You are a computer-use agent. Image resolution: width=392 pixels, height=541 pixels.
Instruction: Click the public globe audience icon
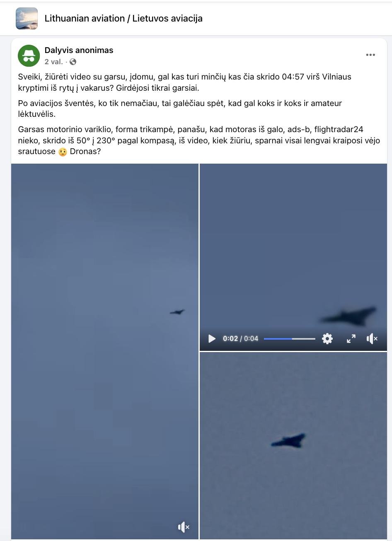coord(73,62)
